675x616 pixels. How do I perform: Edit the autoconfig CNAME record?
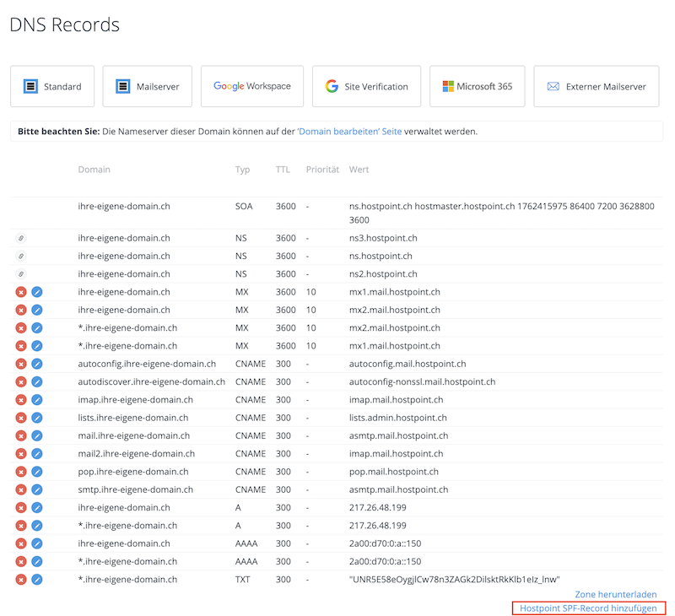37,364
